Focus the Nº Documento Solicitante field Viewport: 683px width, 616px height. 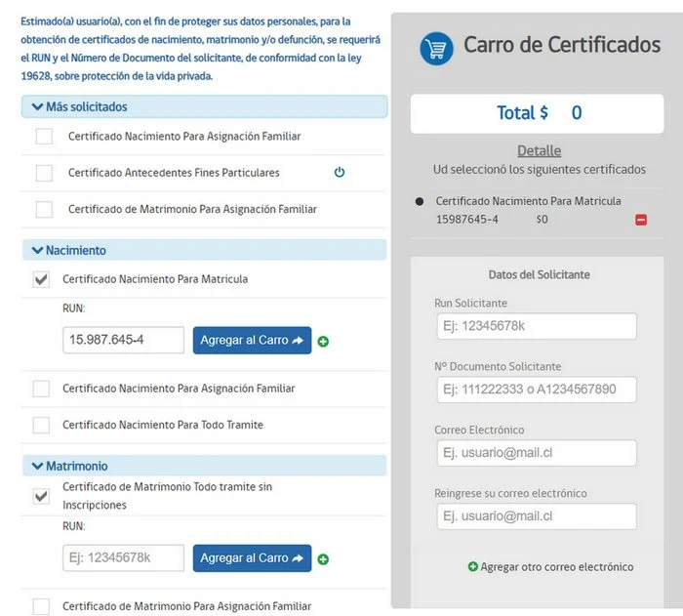click(535, 390)
